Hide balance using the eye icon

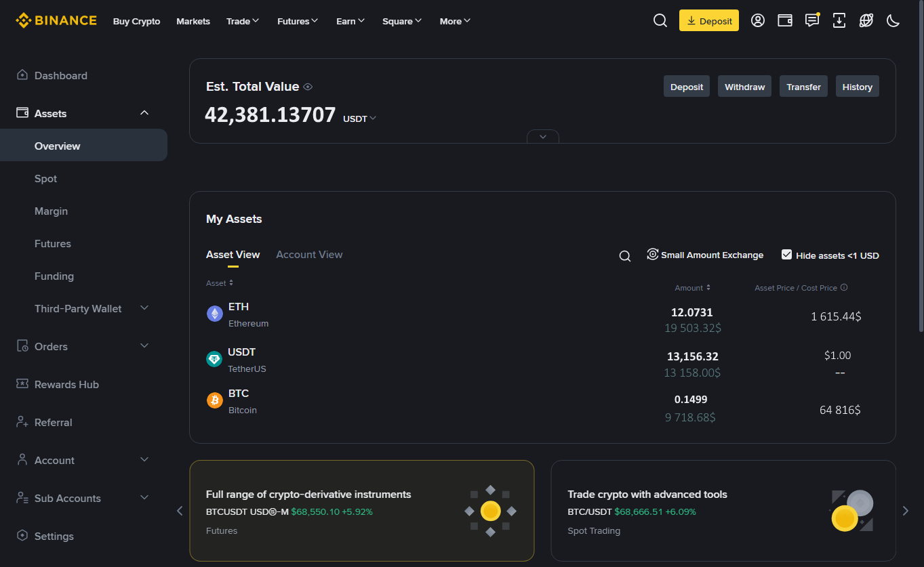(308, 87)
